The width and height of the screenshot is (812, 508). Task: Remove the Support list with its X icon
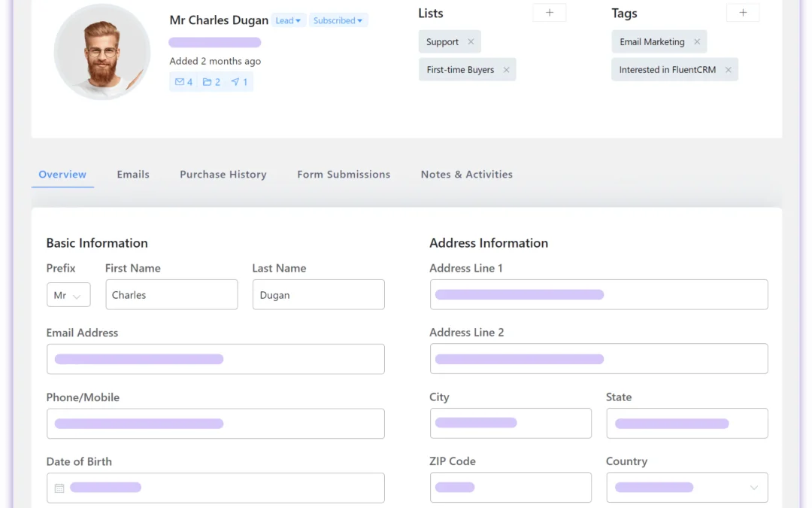[471, 41]
